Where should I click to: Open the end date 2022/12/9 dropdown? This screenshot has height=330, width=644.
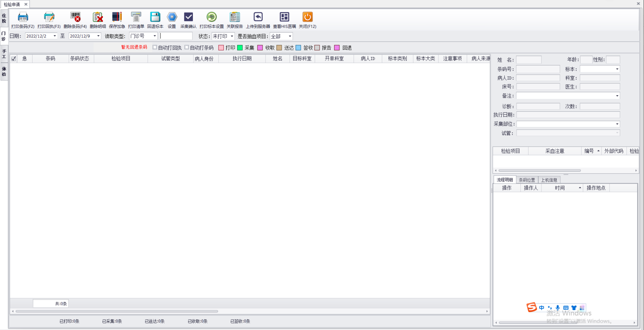(x=98, y=36)
